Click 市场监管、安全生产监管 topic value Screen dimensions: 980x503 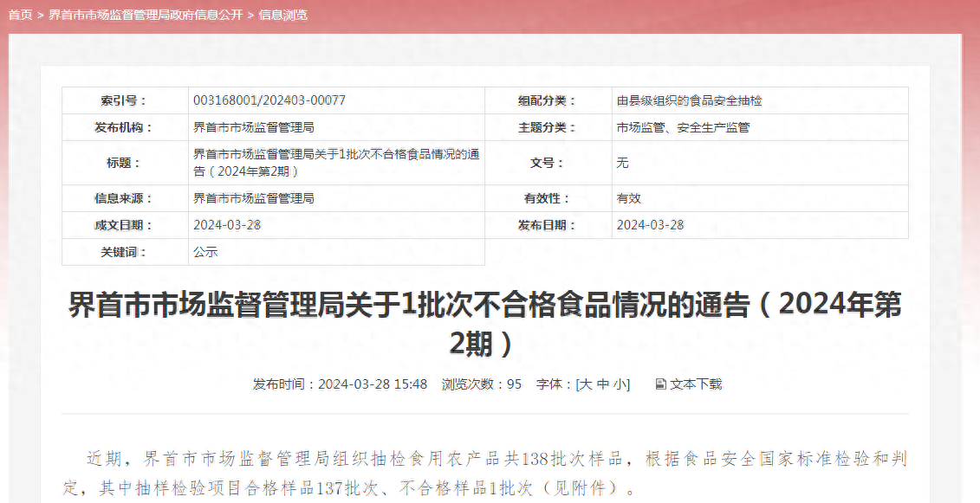pos(683,127)
